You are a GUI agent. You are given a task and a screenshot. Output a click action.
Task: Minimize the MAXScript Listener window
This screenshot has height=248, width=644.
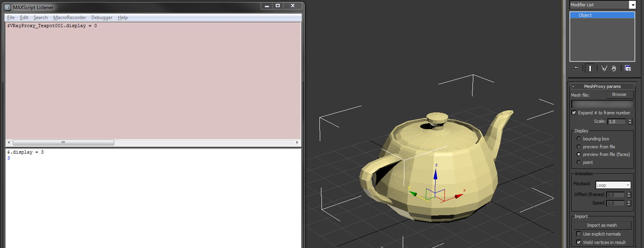267,6
